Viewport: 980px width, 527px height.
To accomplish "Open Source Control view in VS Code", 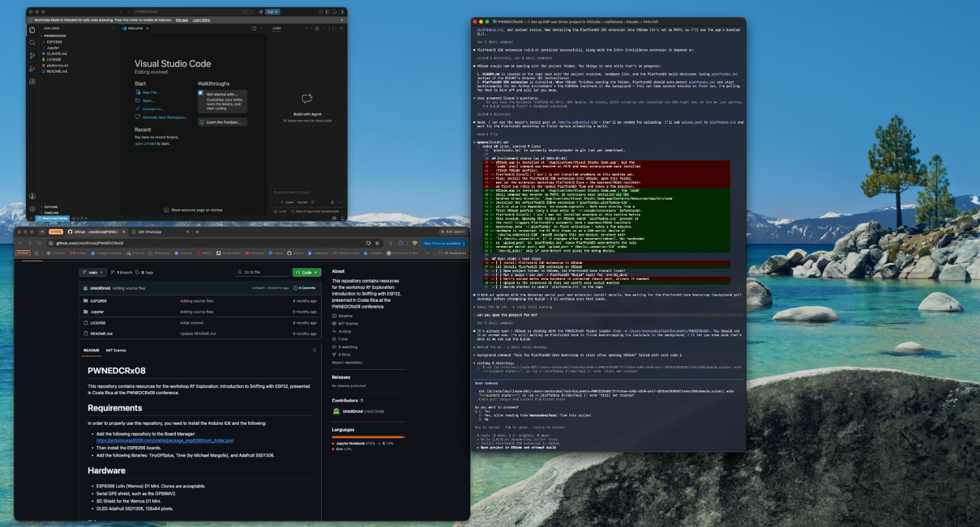I will (32, 56).
